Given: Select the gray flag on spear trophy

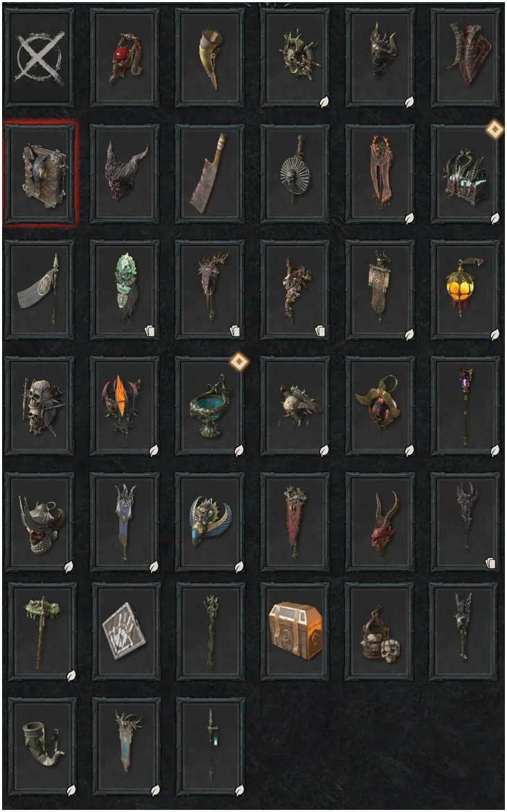Looking at the screenshot, I should (x=39, y=289).
